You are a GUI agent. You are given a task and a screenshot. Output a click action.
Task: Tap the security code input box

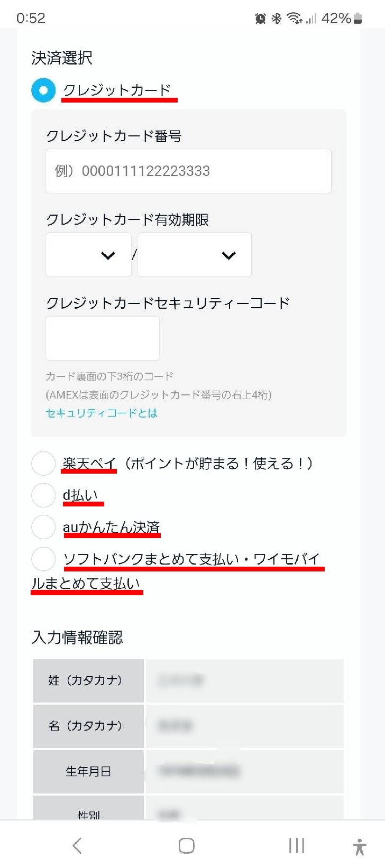pyautogui.click(x=102, y=338)
